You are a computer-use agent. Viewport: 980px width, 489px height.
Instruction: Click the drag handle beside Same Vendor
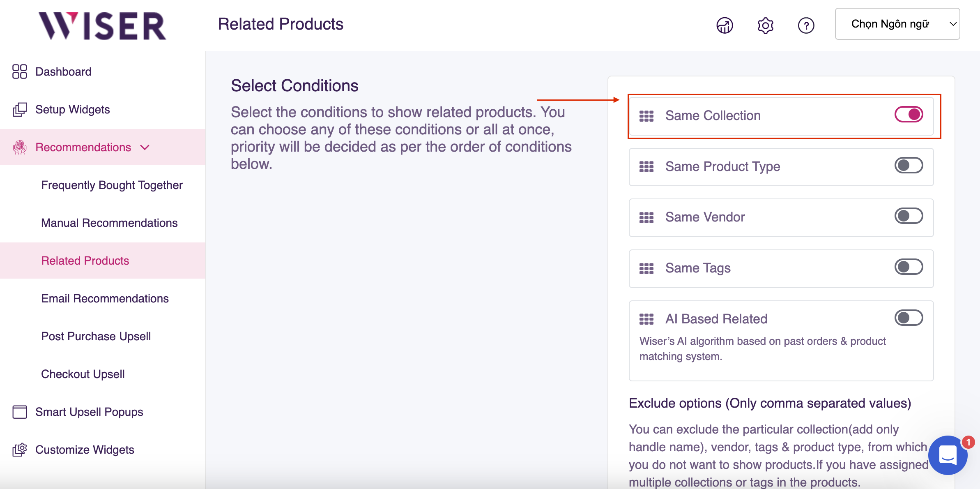[646, 217]
